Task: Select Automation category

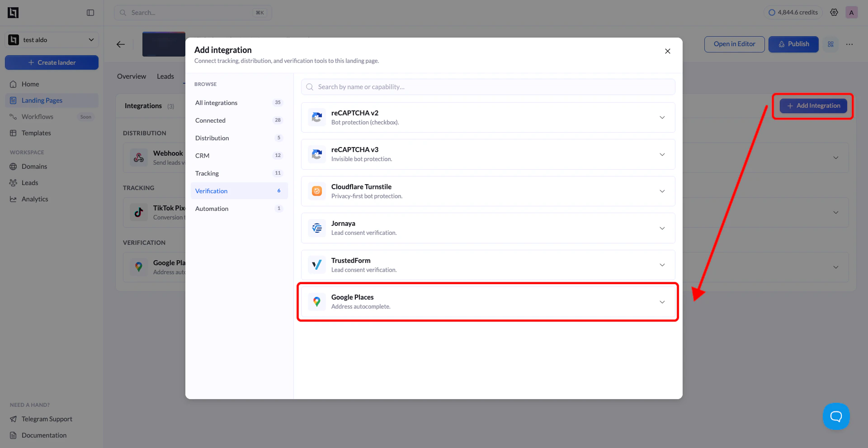Action: pos(239,209)
